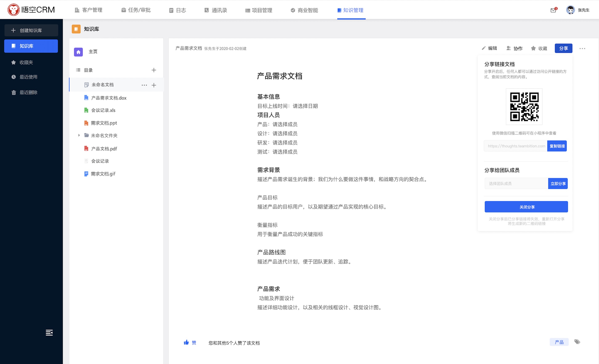Click the 复制链接 button
The width and height of the screenshot is (599, 364).
557,146
